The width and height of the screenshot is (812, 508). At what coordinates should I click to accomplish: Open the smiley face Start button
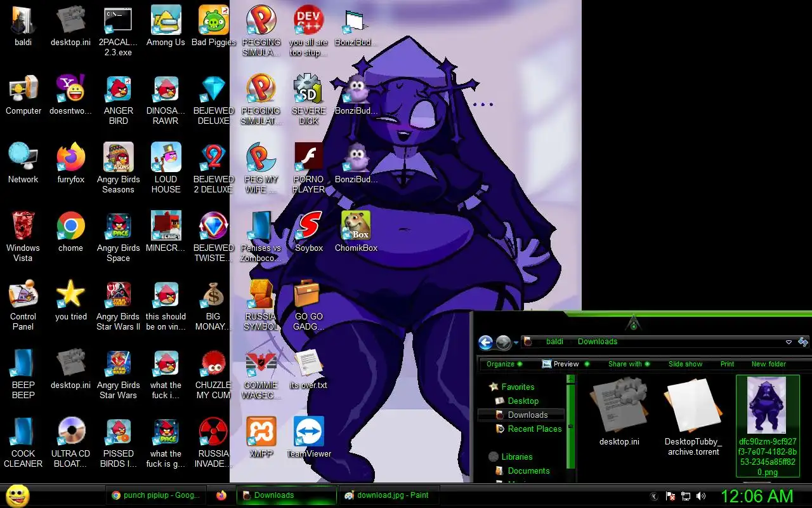[x=17, y=495]
